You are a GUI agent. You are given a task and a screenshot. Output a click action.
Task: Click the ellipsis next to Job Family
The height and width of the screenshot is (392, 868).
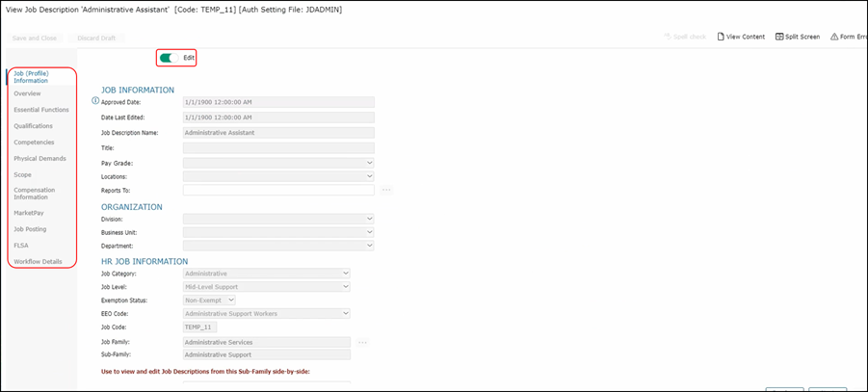[x=362, y=342]
